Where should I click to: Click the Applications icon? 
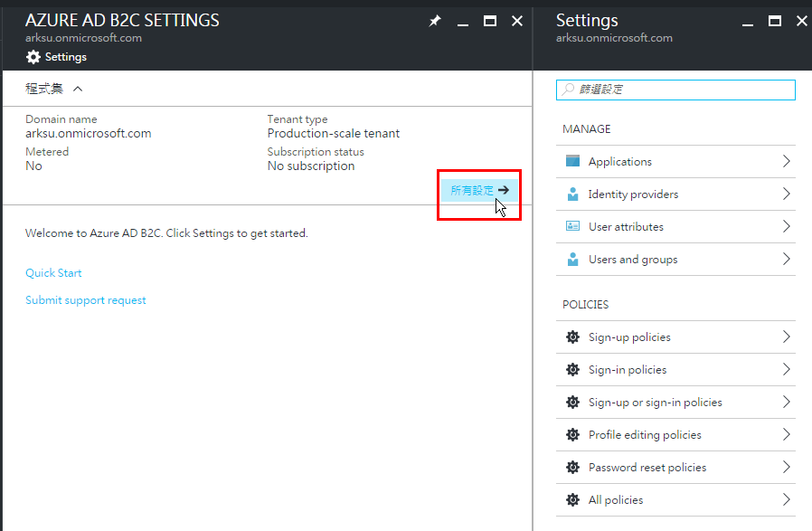click(572, 161)
